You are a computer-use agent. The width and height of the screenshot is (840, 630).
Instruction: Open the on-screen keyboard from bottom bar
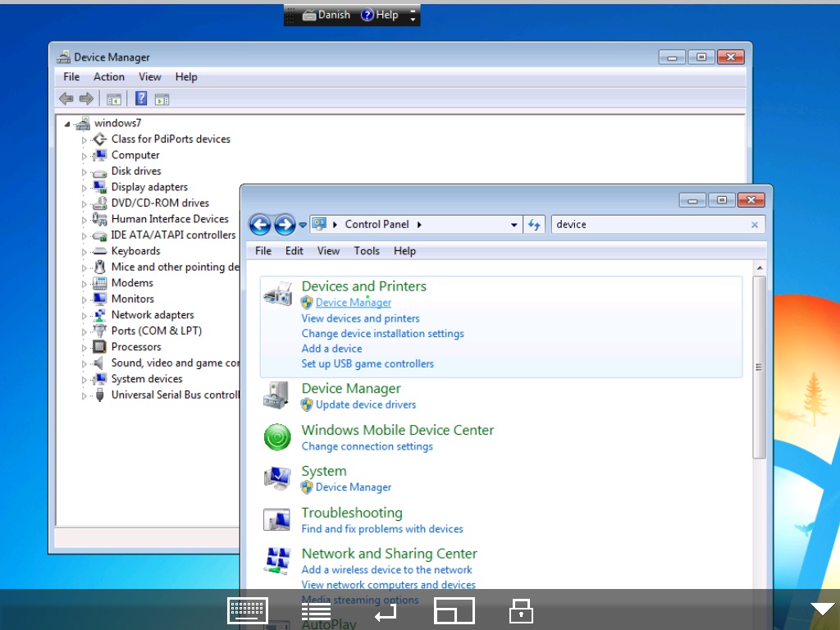248,610
